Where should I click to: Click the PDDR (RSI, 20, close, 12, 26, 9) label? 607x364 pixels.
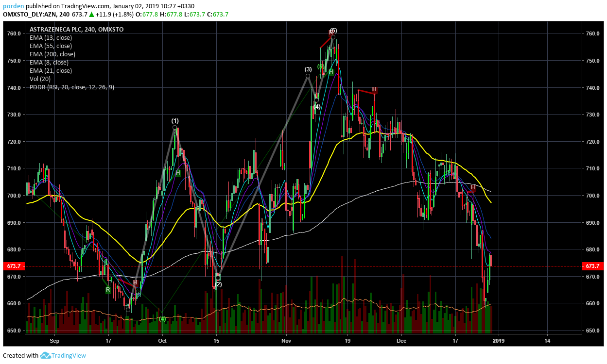click(72, 87)
